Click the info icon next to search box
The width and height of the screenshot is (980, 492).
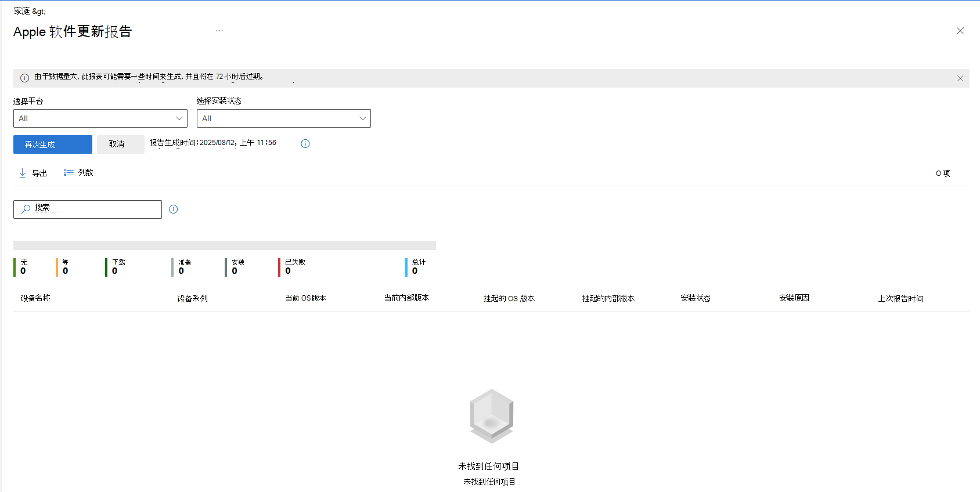pyautogui.click(x=173, y=209)
